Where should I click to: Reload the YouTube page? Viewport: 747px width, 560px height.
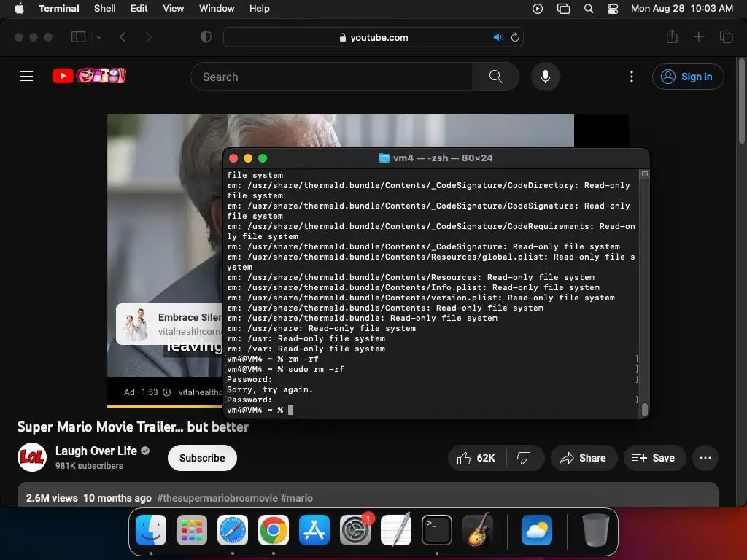(x=515, y=37)
